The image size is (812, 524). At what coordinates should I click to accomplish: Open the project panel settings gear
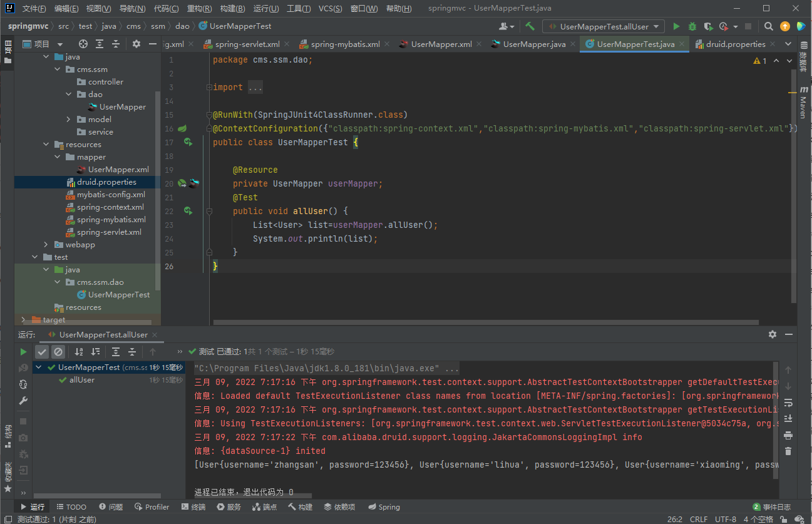136,44
